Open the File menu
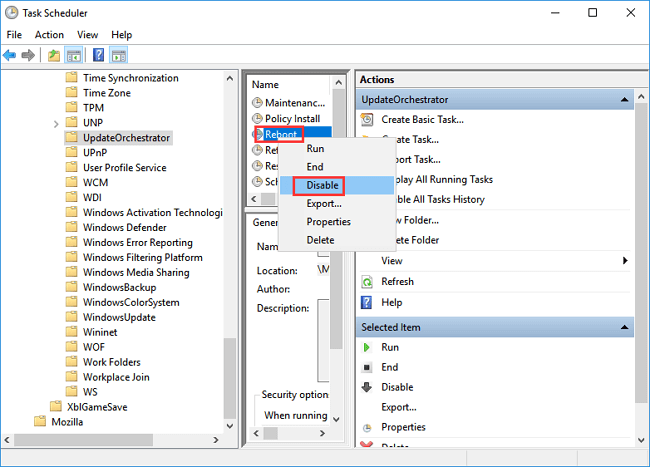Screen dimensions: 650x467 click(14, 35)
